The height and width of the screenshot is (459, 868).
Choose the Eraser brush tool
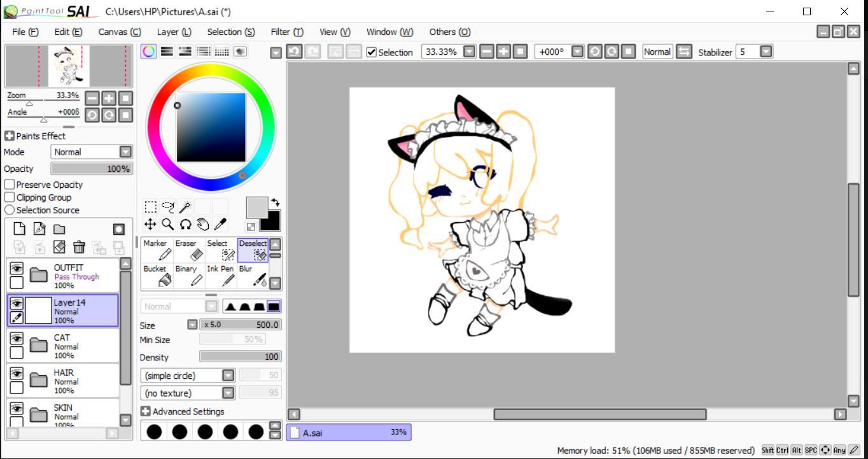189,250
